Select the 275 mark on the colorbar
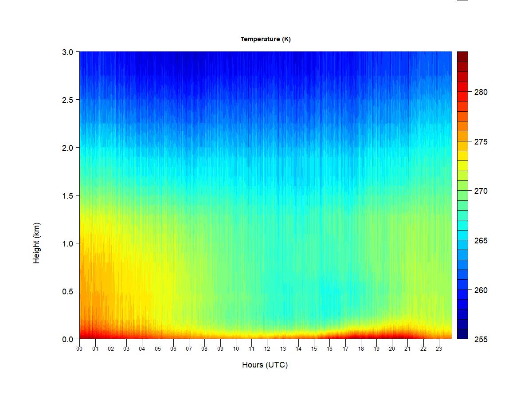 coord(481,142)
